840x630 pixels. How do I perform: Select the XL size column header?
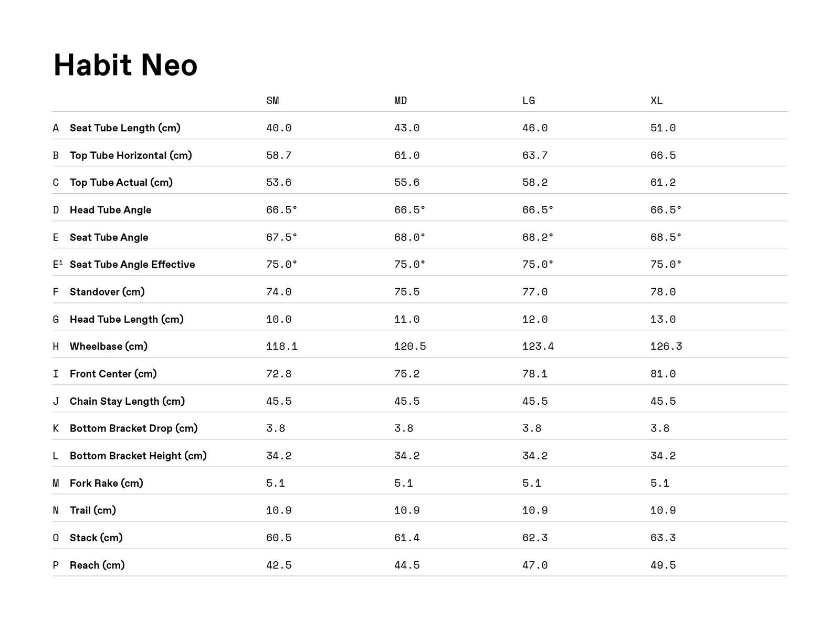point(657,100)
